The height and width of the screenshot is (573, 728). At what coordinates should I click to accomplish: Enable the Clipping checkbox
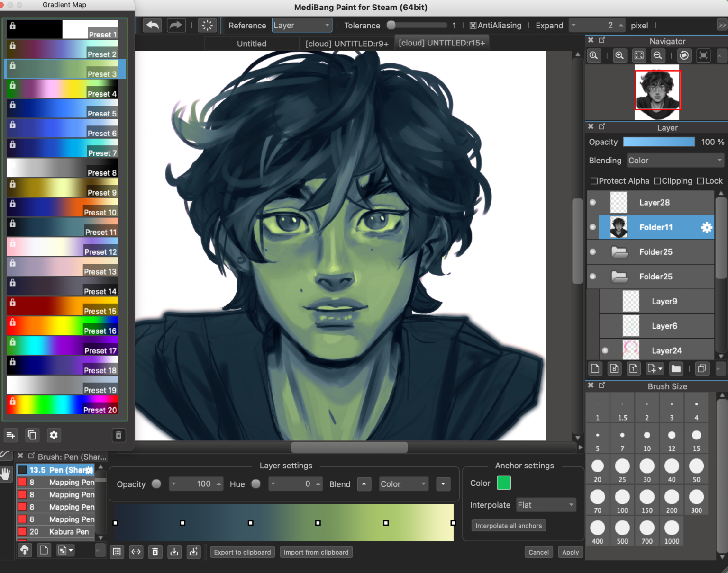(x=657, y=181)
